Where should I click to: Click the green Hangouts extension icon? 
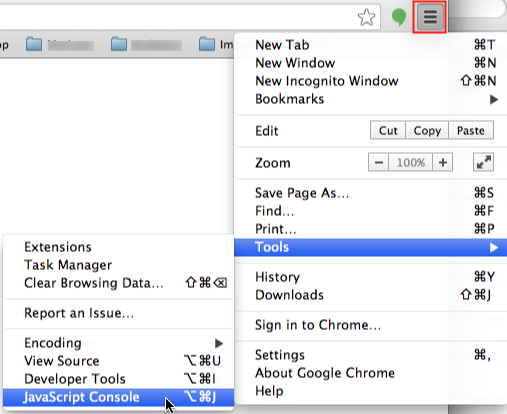click(x=399, y=17)
